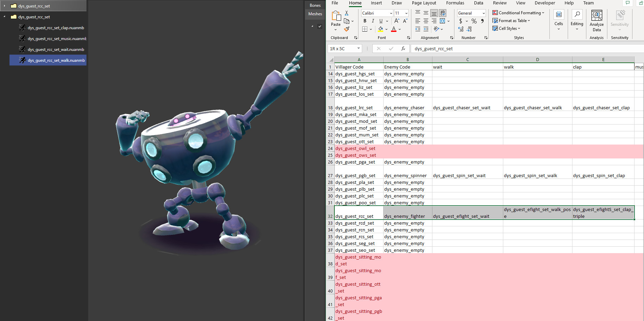644x321 pixels.
Task: Open the Insert ribbon tab
Action: pyautogui.click(x=376, y=3)
